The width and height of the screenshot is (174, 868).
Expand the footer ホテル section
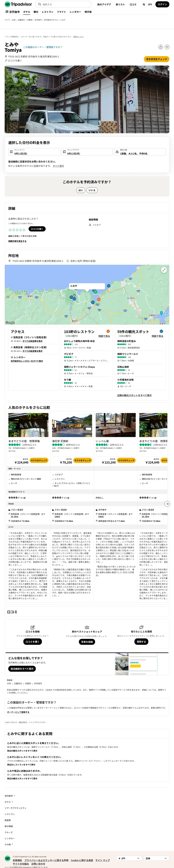pos(9,802)
